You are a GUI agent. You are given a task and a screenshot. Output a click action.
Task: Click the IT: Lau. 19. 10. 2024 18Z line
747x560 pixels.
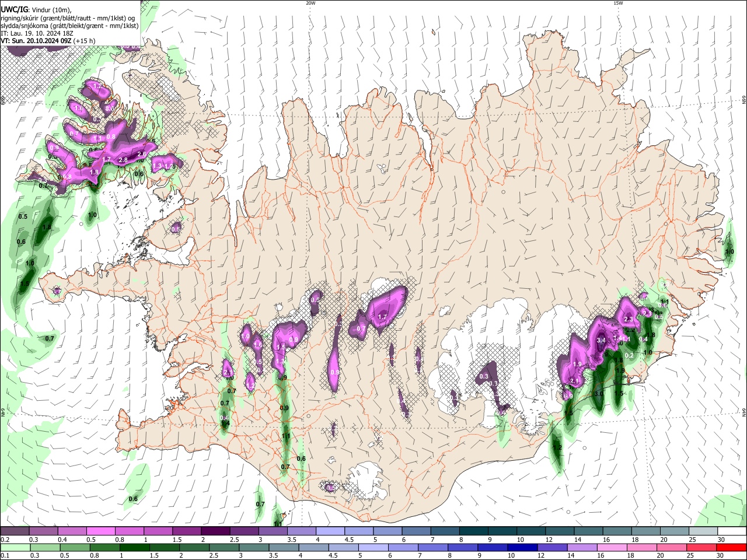click(x=37, y=33)
